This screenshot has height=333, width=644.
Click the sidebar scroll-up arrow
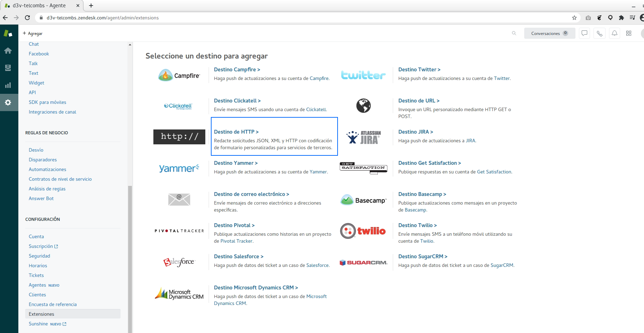[x=130, y=45]
